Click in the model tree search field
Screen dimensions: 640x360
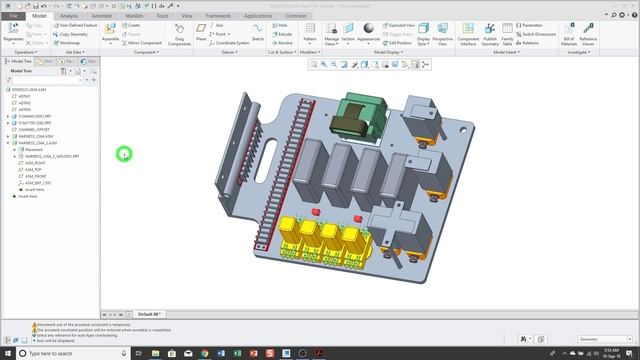[x=47, y=80]
